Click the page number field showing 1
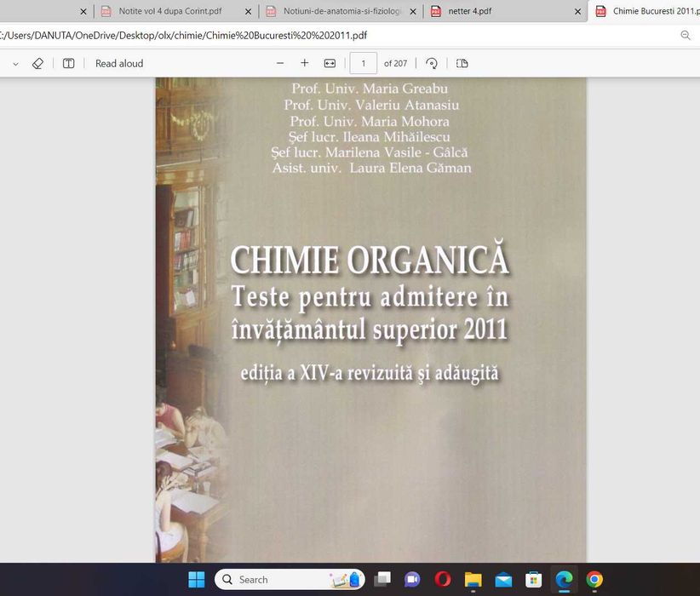The width and height of the screenshot is (700, 596). [x=364, y=63]
